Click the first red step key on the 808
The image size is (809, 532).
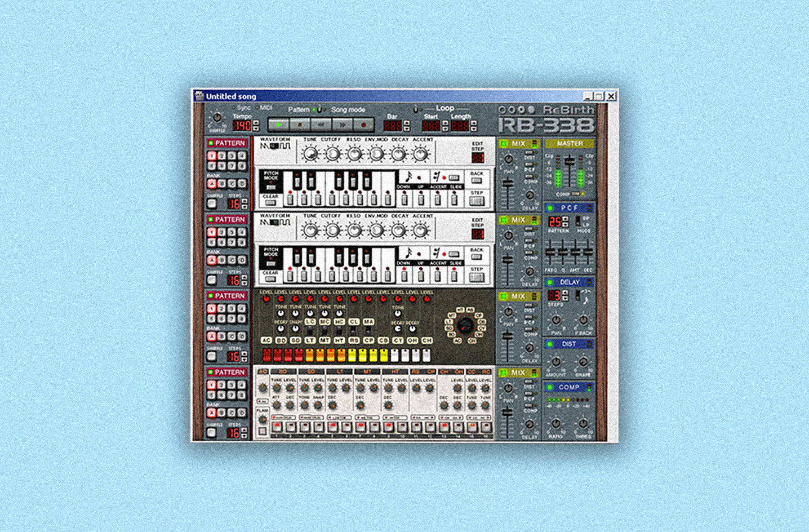[267, 355]
